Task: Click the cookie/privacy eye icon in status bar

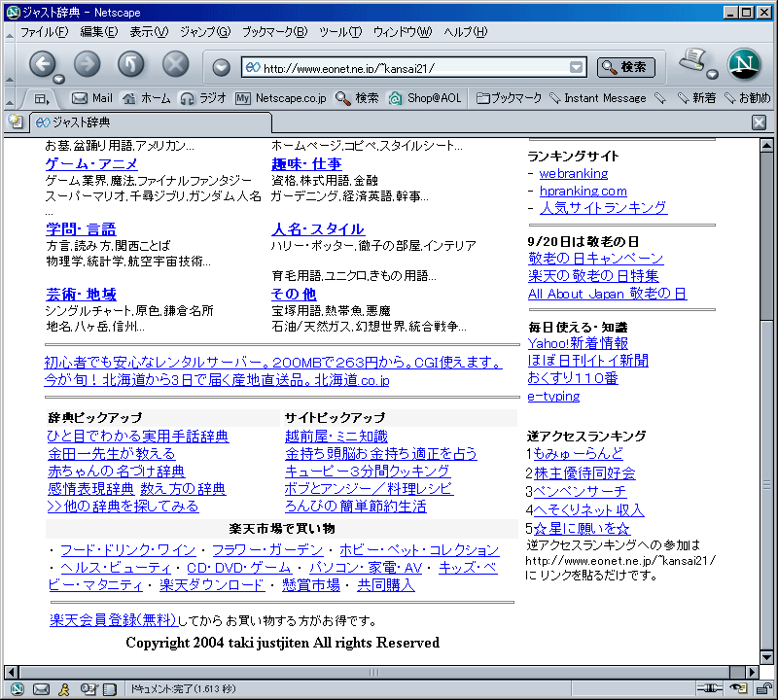Action: (739, 688)
